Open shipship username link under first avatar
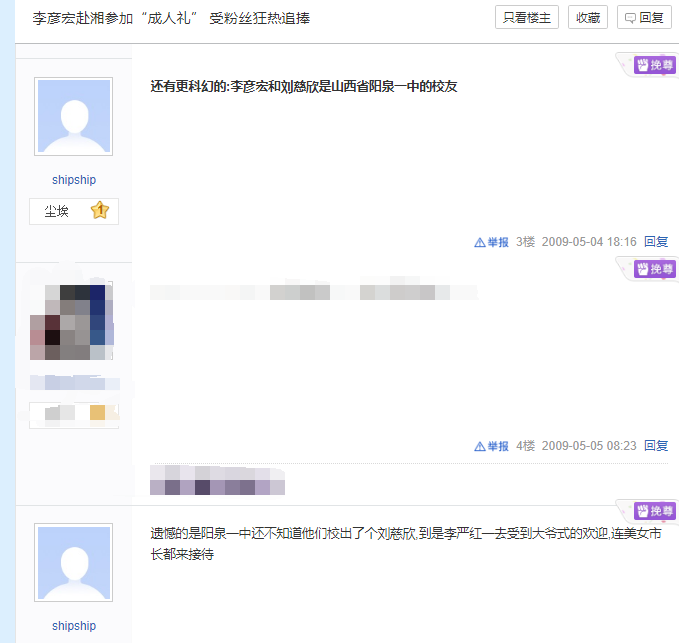Image resolution: width=679 pixels, height=643 pixels. click(74, 180)
